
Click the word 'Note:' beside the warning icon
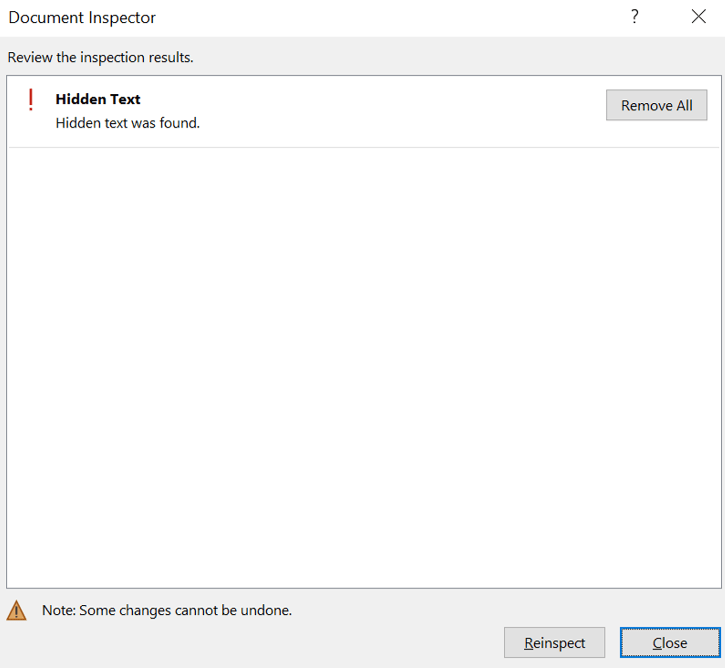point(58,610)
